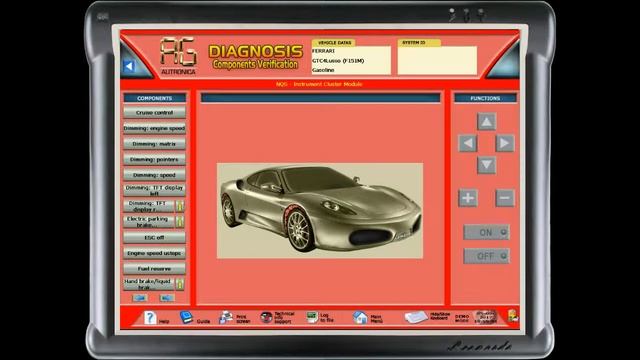
Task: Click info icon beside Dimming TFT display r
Action: pyautogui.click(x=180, y=206)
